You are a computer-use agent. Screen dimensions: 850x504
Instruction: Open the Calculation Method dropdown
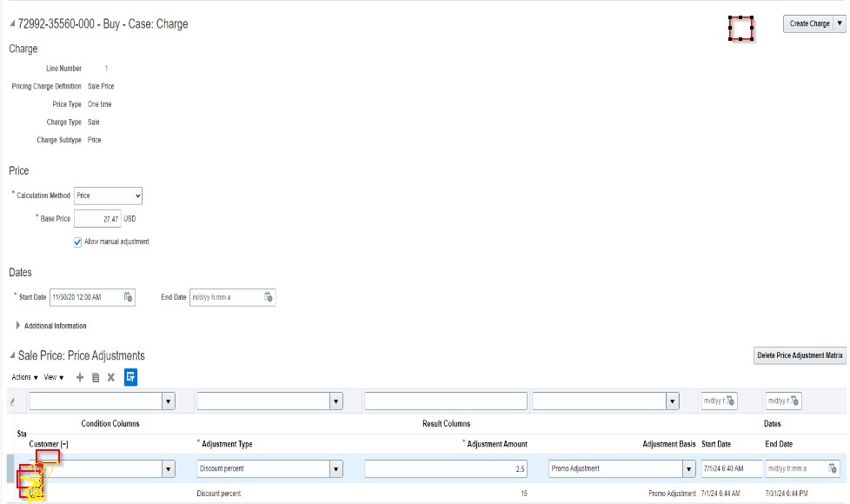tap(136, 195)
